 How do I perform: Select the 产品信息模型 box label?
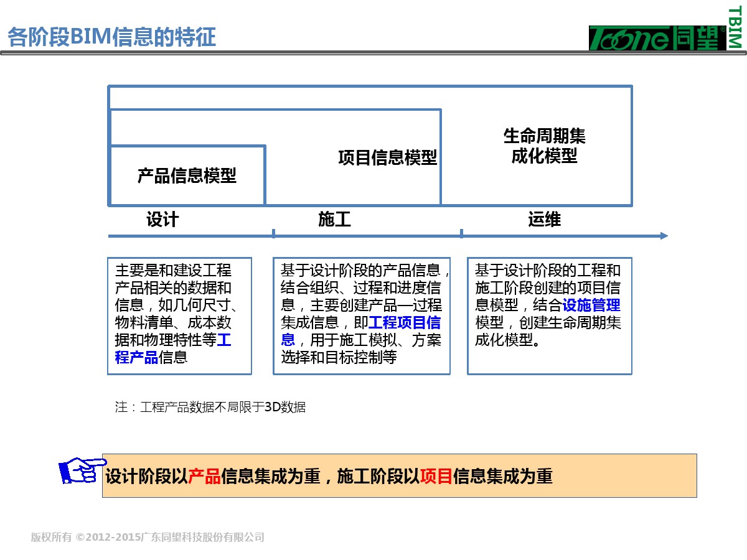(187, 176)
